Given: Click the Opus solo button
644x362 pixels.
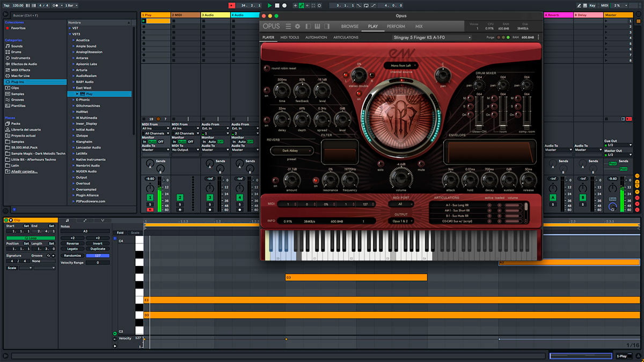Looking at the screenshot, I should point(380,163).
